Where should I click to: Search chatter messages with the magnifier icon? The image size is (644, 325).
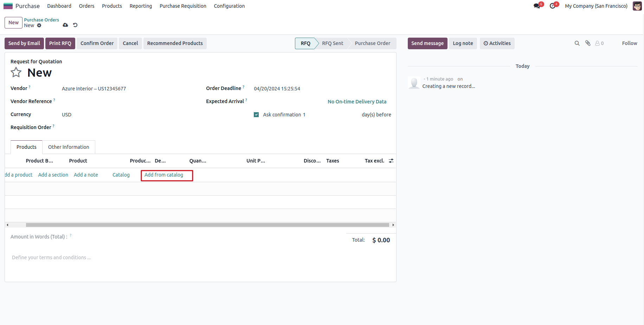click(577, 43)
